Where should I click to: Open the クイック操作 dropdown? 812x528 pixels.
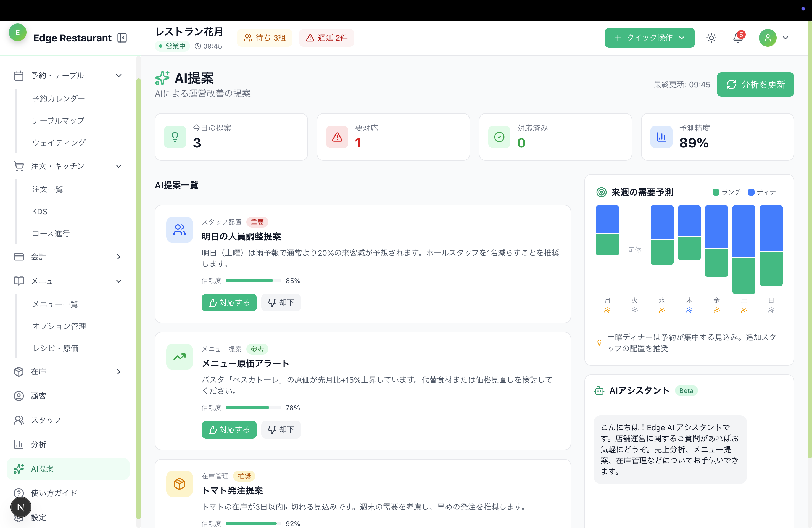point(649,38)
